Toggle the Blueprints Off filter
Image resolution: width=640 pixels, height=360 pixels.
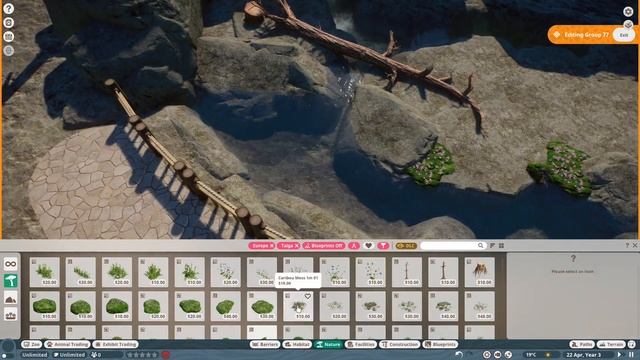(324, 246)
